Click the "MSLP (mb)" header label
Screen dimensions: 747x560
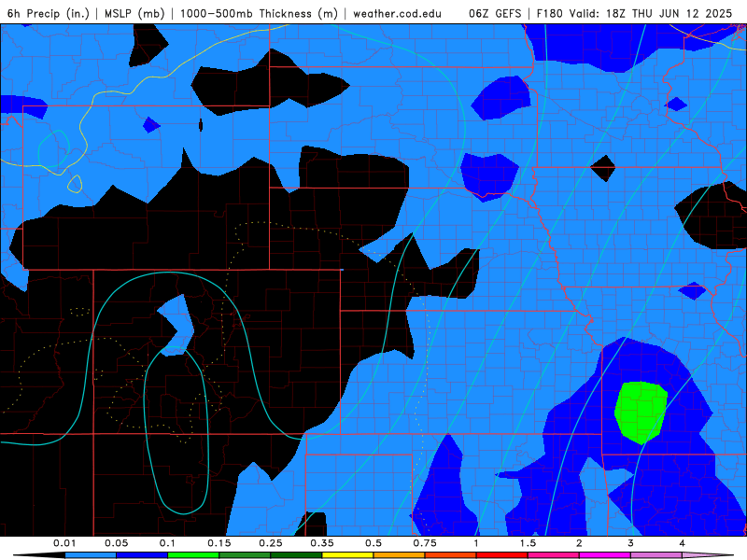(x=134, y=13)
